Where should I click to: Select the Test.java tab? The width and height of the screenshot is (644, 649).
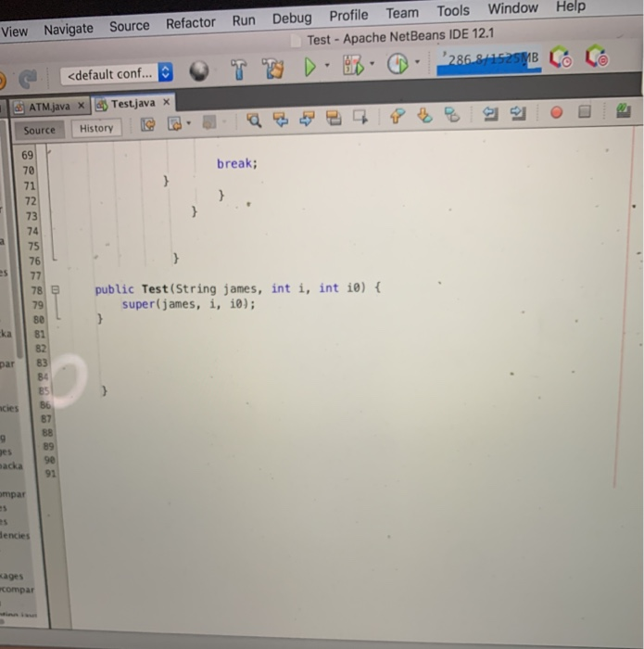(133, 104)
